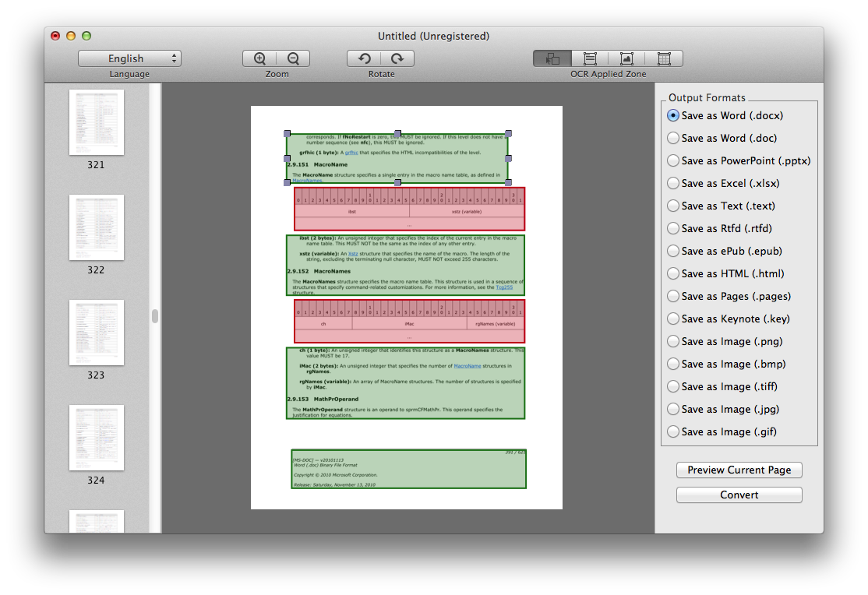Select Save as Excel (.xlsx) option
868x595 pixels.
(x=673, y=183)
